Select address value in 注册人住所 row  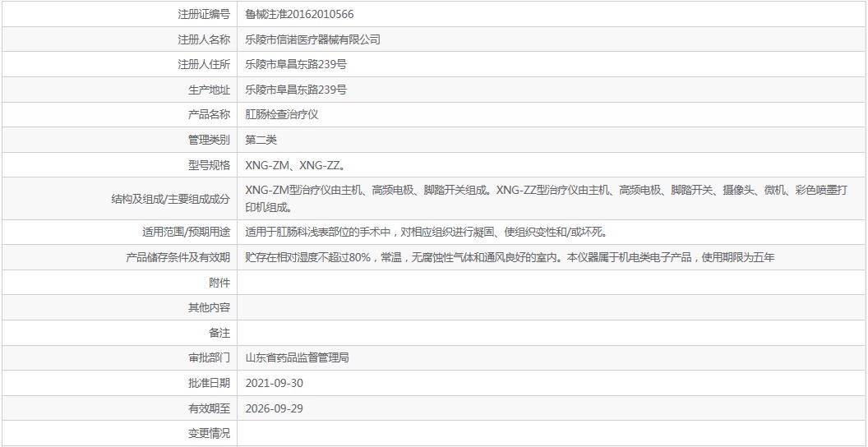[x=296, y=64]
